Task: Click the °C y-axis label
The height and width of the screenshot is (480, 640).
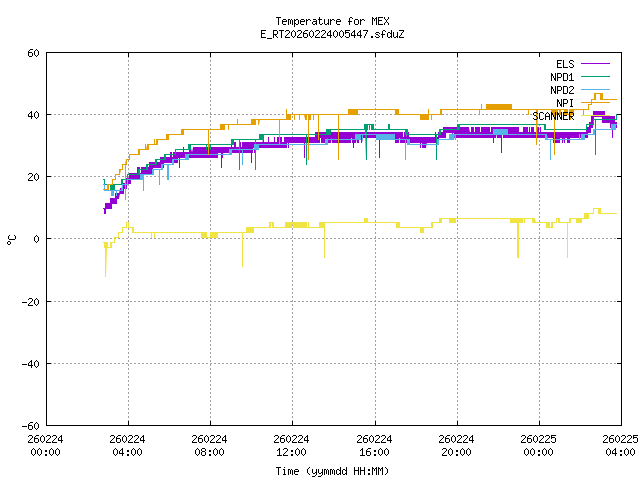Action: [12, 239]
